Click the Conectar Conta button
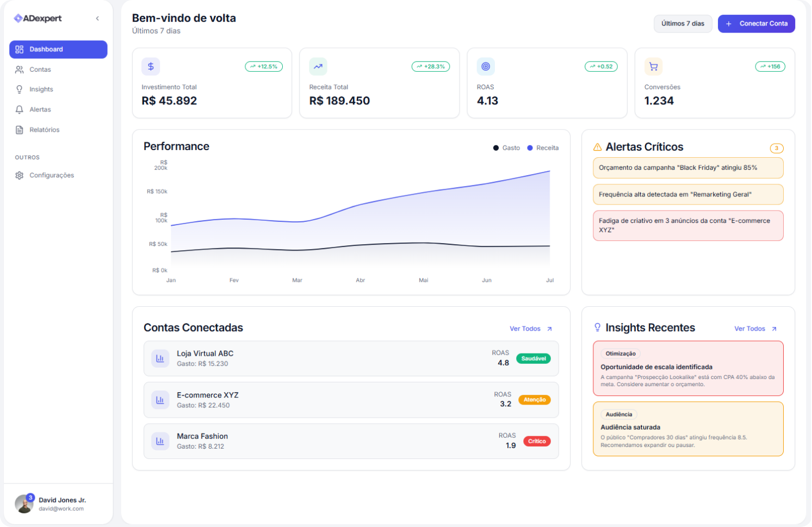 (756, 23)
